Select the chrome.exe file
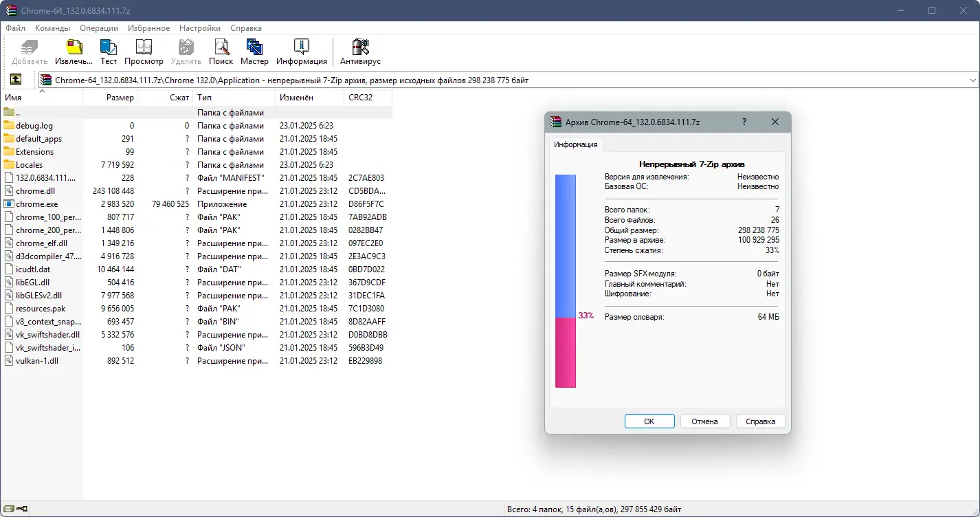The image size is (980, 517). point(36,203)
